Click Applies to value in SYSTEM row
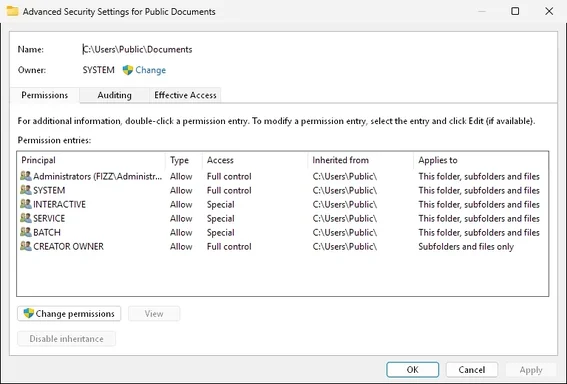The image size is (567, 384). coord(479,190)
